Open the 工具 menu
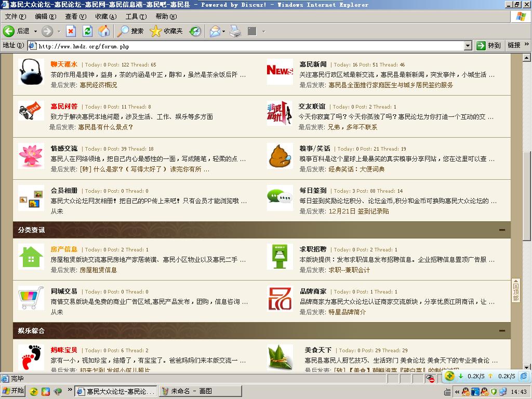 136,17
